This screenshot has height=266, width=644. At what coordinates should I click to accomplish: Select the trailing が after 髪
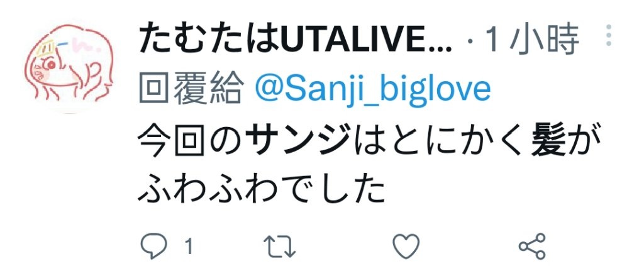[x=584, y=141]
